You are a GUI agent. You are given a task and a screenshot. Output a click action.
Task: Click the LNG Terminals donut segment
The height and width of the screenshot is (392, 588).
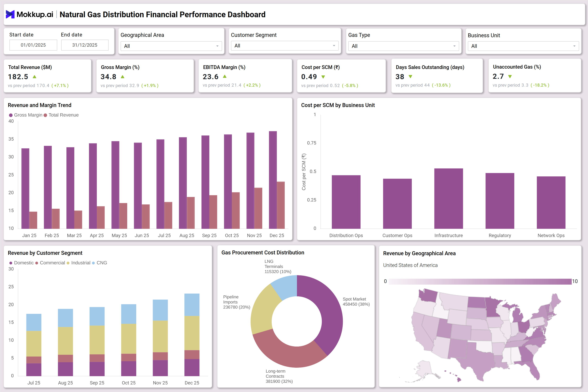coord(286,287)
